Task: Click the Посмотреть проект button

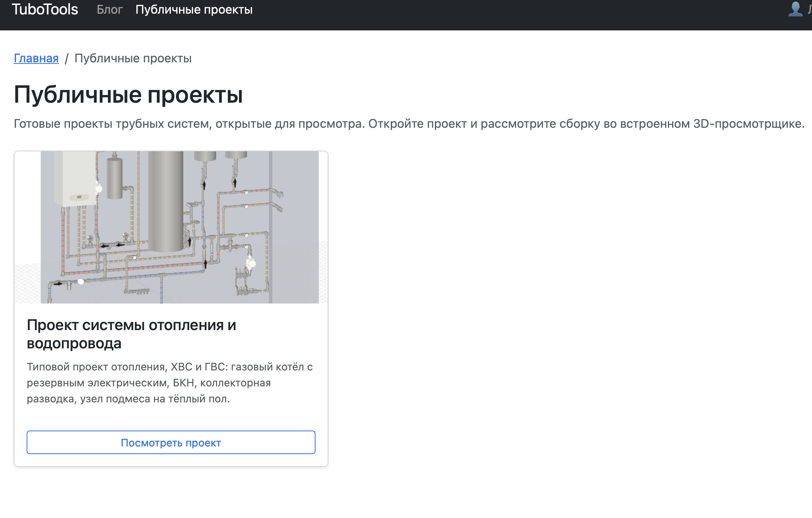Action: pos(171,442)
